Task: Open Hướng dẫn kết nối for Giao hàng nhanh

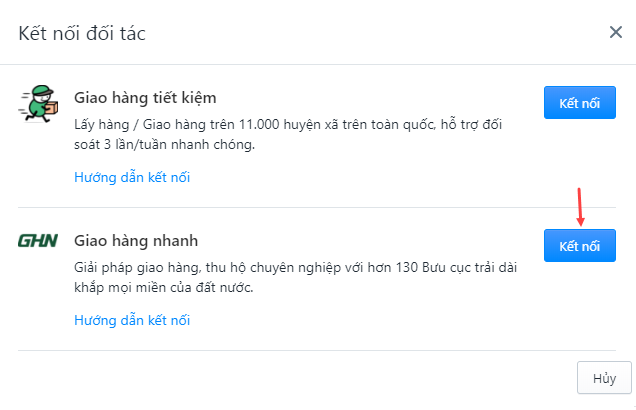Action: 132,320
